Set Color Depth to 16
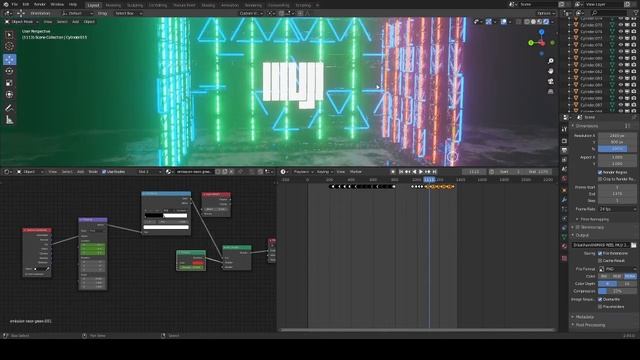This screenshot has width=640, height=360. point(627,284)
